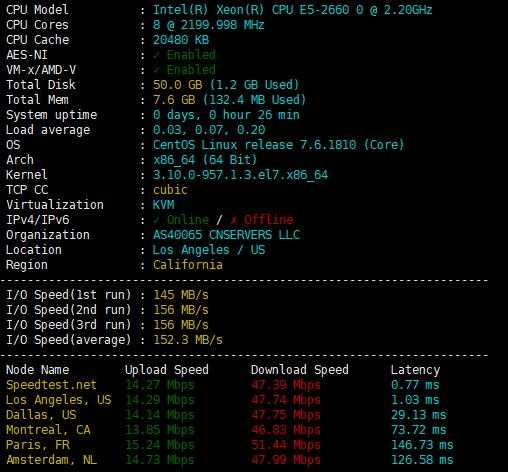Click the Speedtest.net download speed 47.39 Mbps
The image size is (508, 472).
tap(286, 385)
